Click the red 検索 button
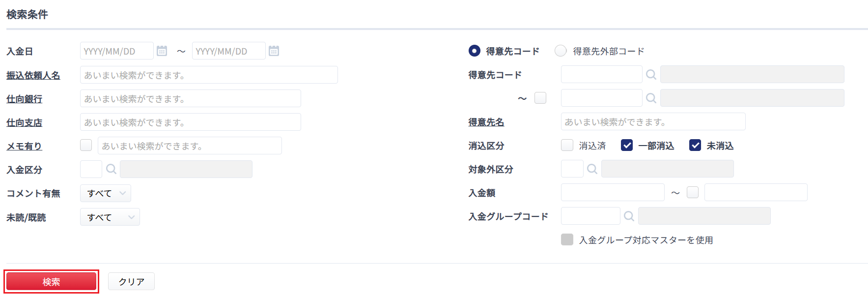Screen dimensions: 868x297 point(51,281)
